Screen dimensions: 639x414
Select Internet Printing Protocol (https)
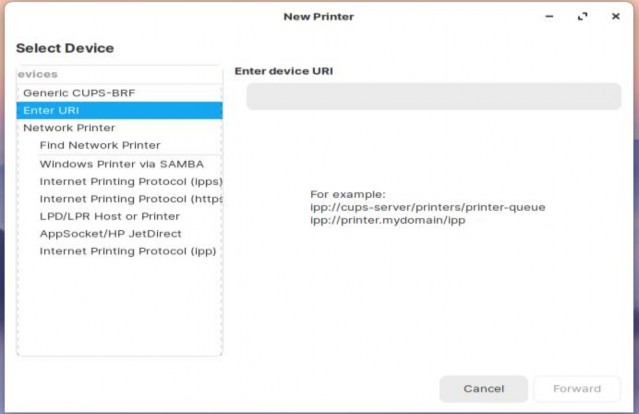(x=130, y=198)
